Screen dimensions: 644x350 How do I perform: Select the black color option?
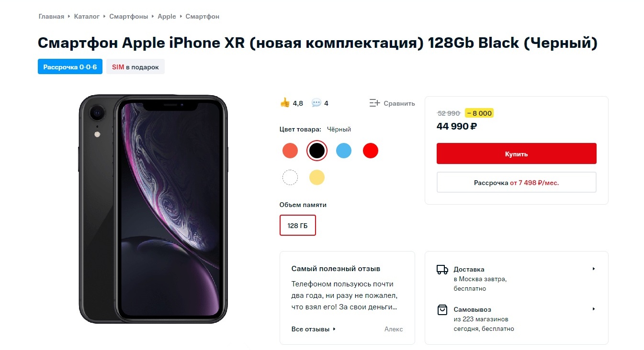pos(317,151)
